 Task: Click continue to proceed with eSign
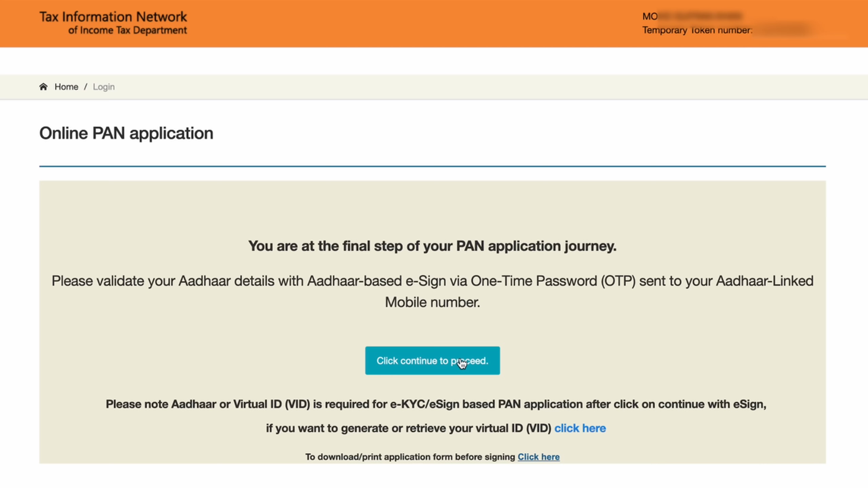tap(432, 361)
